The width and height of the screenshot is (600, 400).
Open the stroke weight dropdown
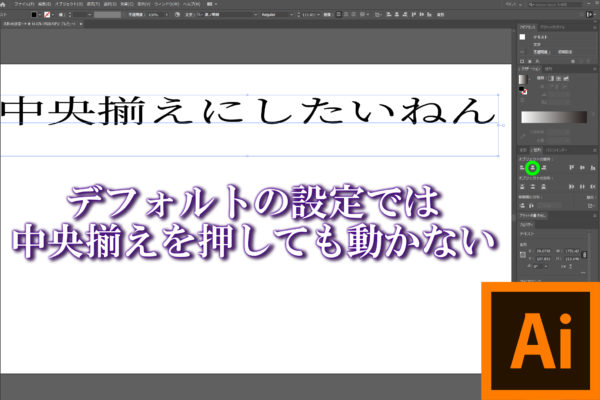tap(90, 15)
